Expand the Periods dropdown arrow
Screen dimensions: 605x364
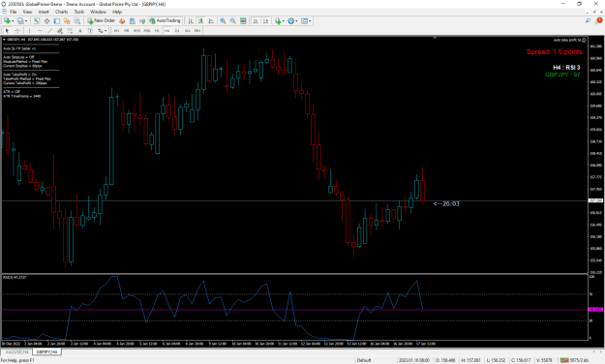pos(296,21)
